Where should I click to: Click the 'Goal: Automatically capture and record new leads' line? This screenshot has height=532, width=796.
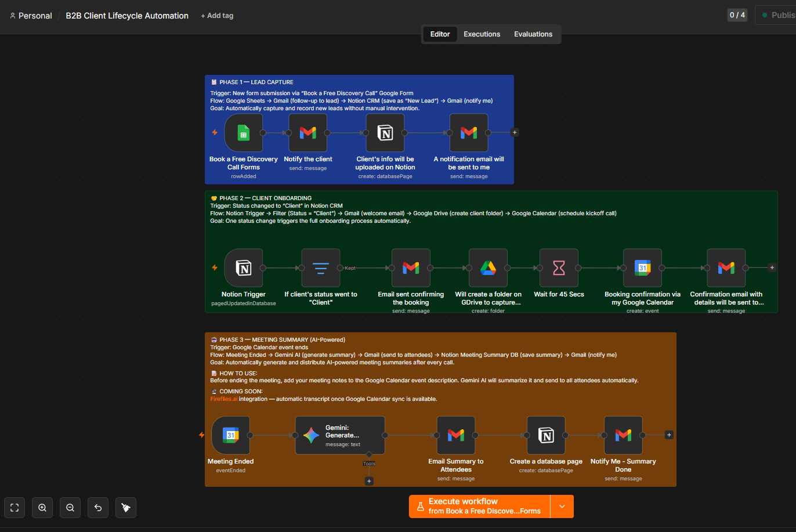pos(315,108)
